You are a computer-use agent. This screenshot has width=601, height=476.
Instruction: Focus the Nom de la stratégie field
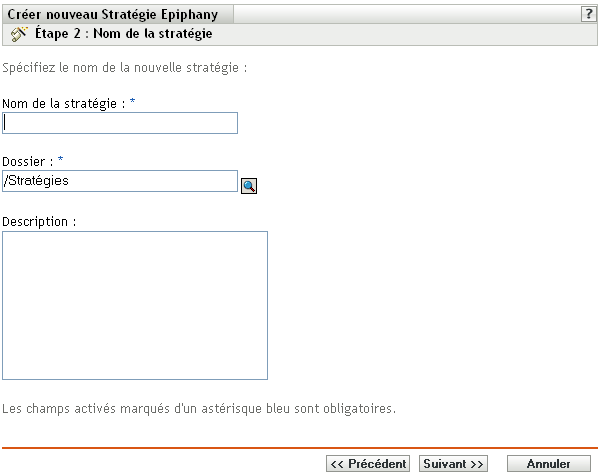[x=120, y=123]
